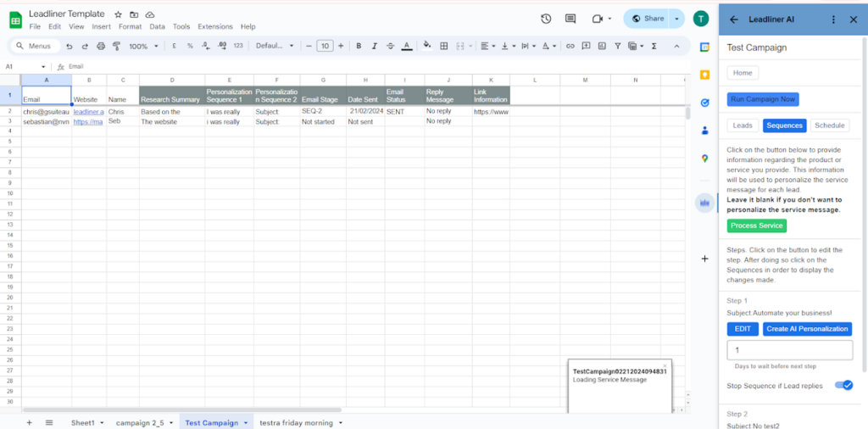The height and width of the screenshot is (429, 868).
Task: Open the Insert menu
Action: [x=102, y=26]
